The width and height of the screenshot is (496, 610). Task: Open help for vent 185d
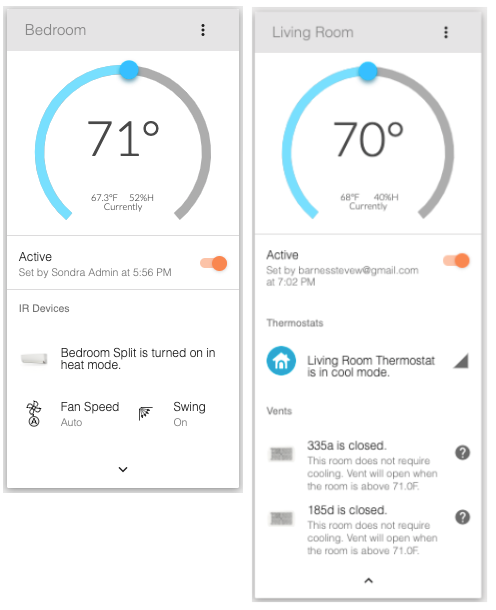pos(462,517)
